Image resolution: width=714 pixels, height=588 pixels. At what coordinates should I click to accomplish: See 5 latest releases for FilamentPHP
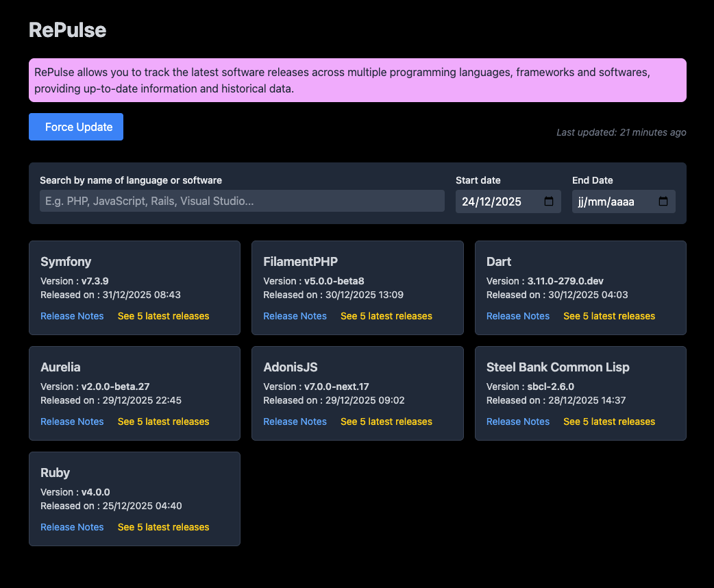click(x=386, y=316)
